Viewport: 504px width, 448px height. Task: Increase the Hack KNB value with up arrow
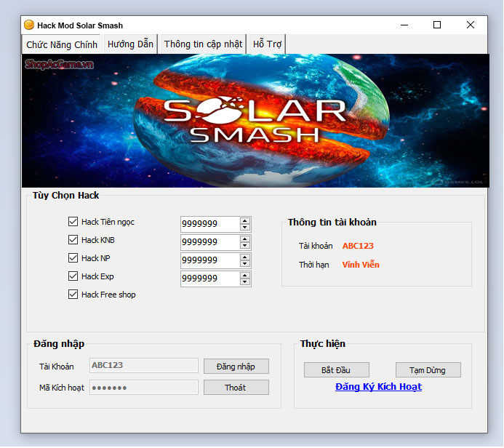click(245, 239)
